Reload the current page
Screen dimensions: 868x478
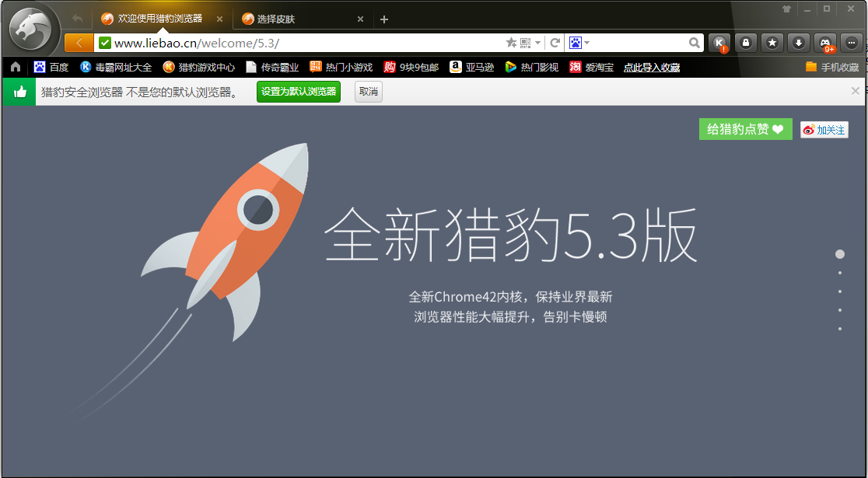(x=555, y=42)
